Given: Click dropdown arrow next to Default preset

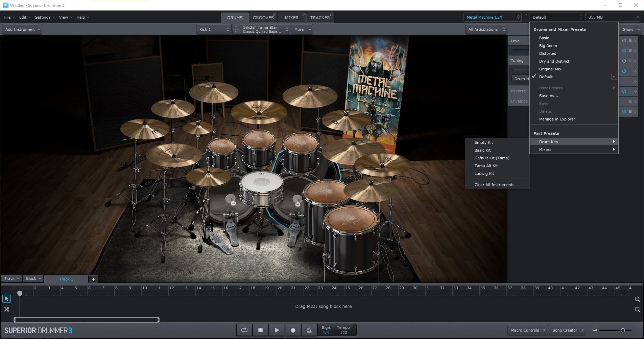Looking at the screenshot, I should tap(614, 77).
